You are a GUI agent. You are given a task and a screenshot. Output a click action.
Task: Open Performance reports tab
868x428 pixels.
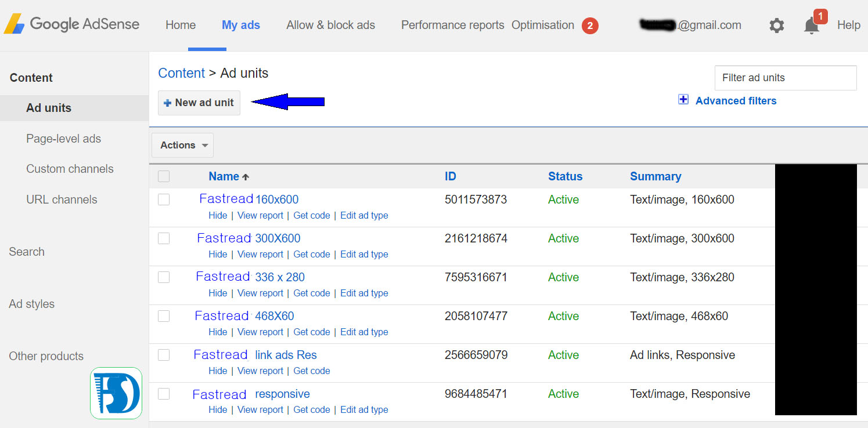(452, 25)
